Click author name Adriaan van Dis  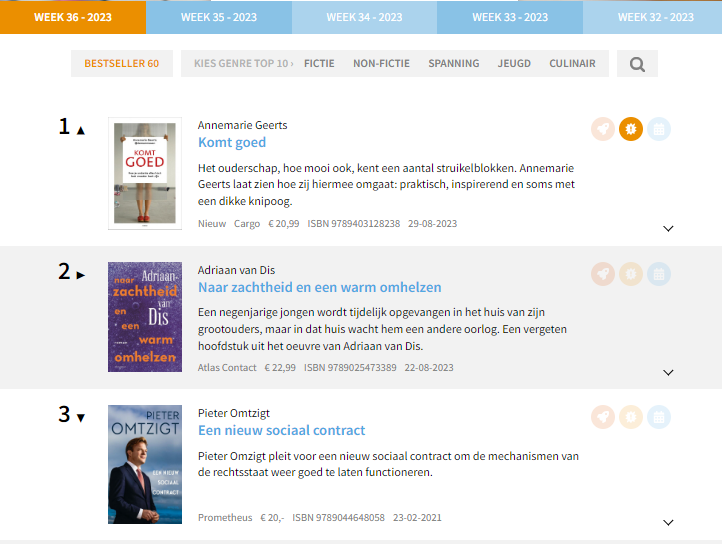(x=236, y=270)
